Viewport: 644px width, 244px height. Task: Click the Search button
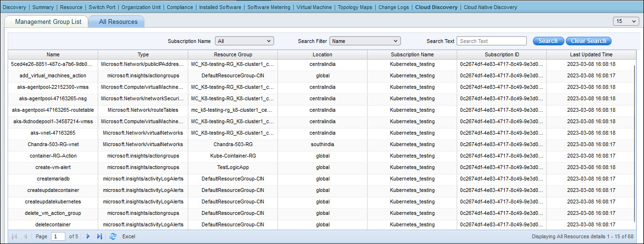(x=548, y=41)
